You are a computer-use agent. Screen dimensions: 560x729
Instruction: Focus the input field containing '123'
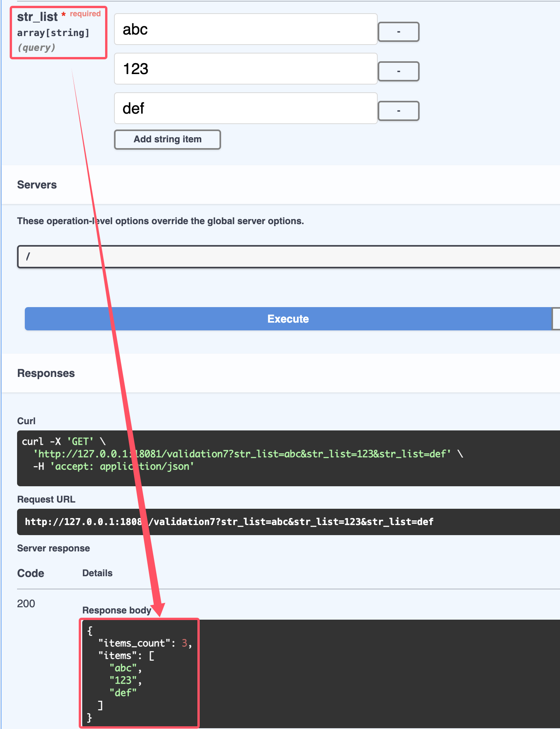click(245, 69)
